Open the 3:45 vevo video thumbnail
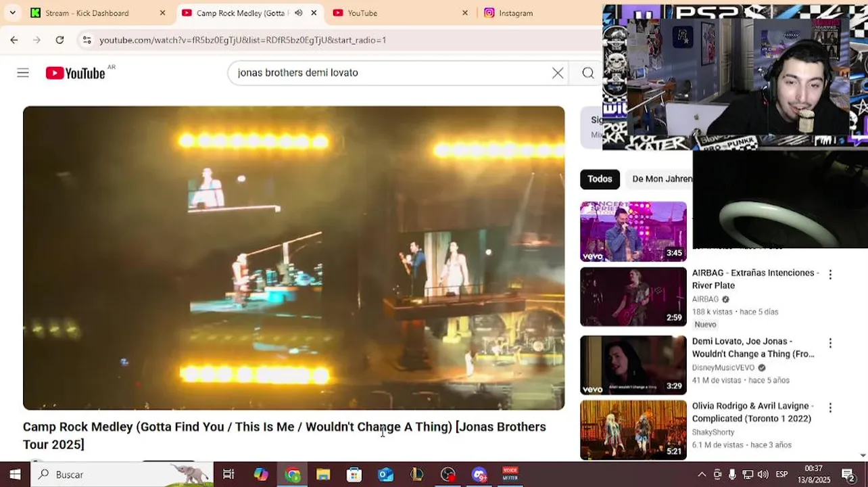The width and height of the screenshot is (868, 487). tap(633, 231)
